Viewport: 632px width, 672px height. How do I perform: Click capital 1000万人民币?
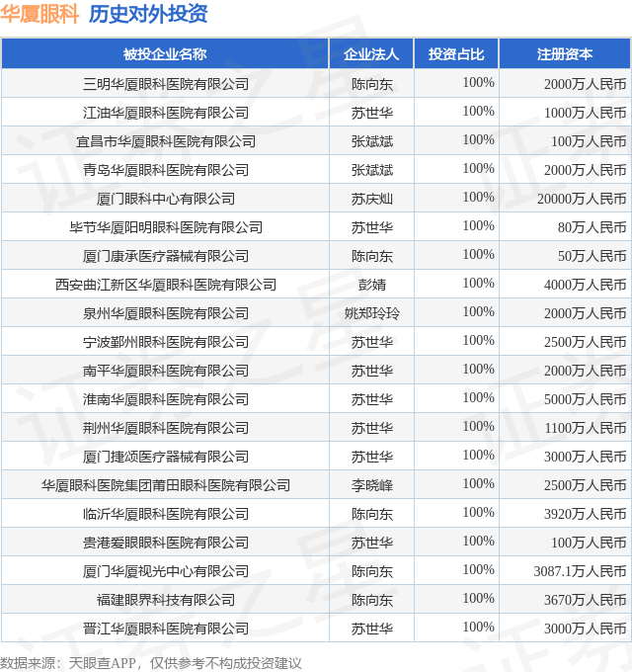pos(586,113)
